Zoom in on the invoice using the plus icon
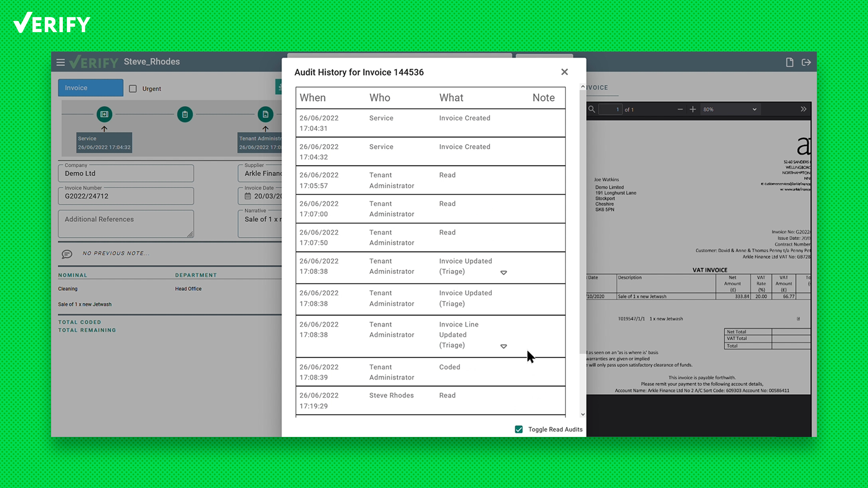Screen dimensions: 868x488 pyautogui.click(x=693, y=109)
